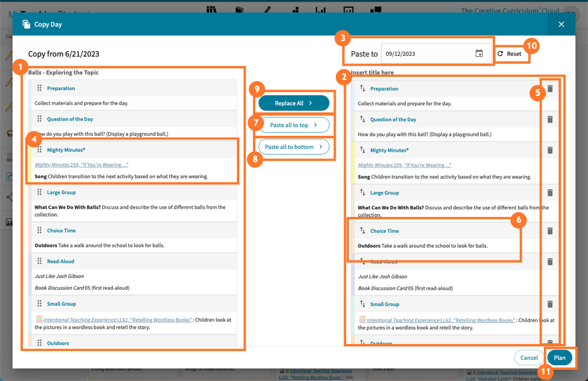This screenshot has height=381, width=588.
Task: Select the pencil edit icon in the top toolbar
Action: point(266,9)
